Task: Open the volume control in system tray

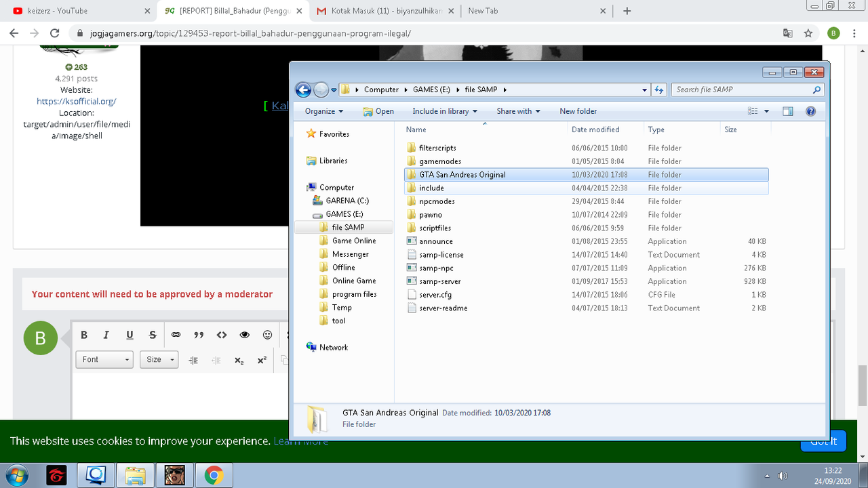Action: click(x=782, y=476)
